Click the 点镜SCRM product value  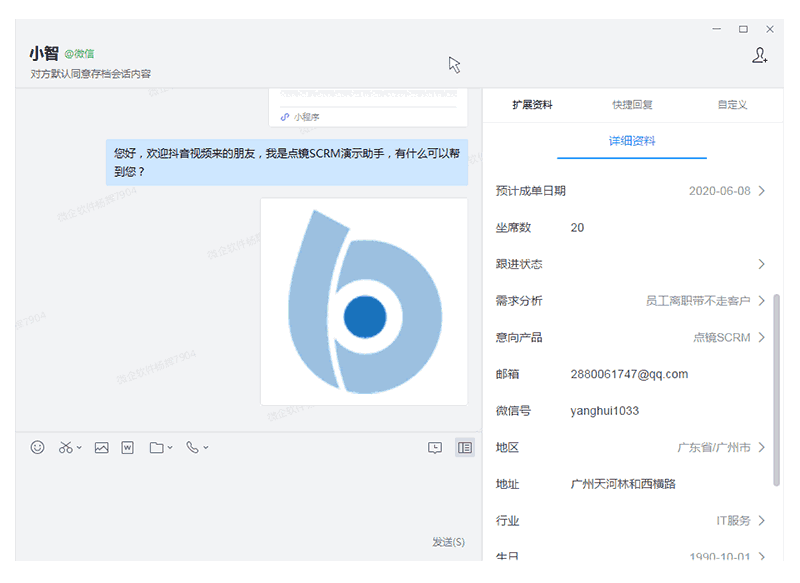point(721,338)
